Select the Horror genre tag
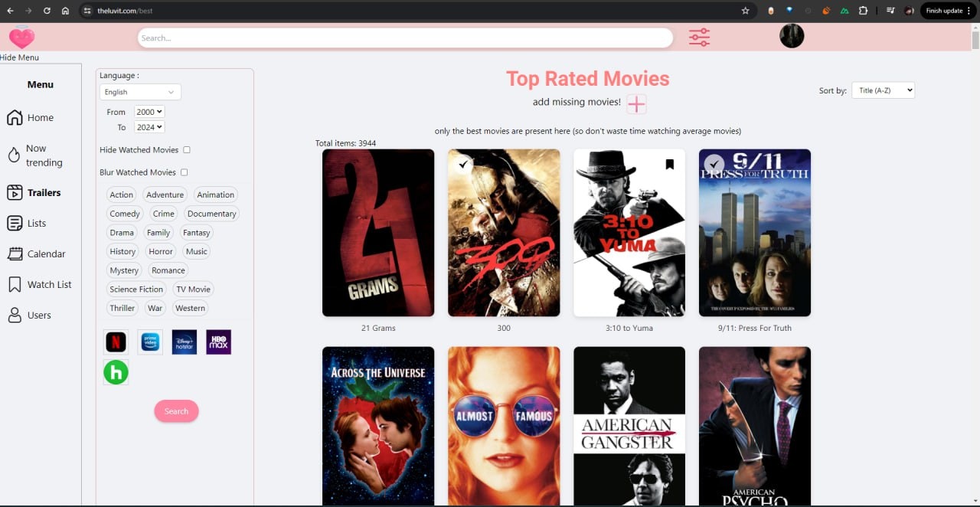Image resolution: width=980 pixels, height=507 pixels. pyautogui.click(x=161, y=251)
